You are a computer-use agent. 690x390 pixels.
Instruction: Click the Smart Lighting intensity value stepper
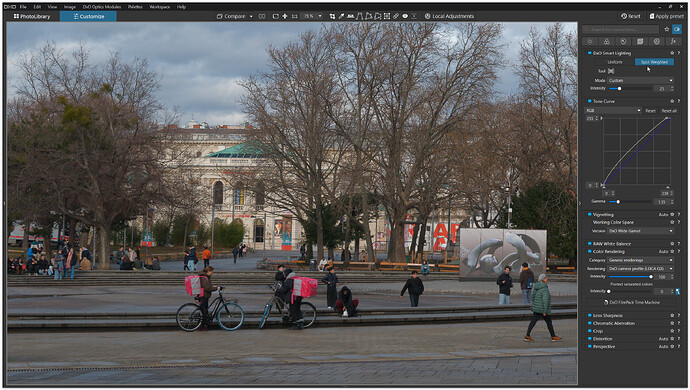click(672, 88)
